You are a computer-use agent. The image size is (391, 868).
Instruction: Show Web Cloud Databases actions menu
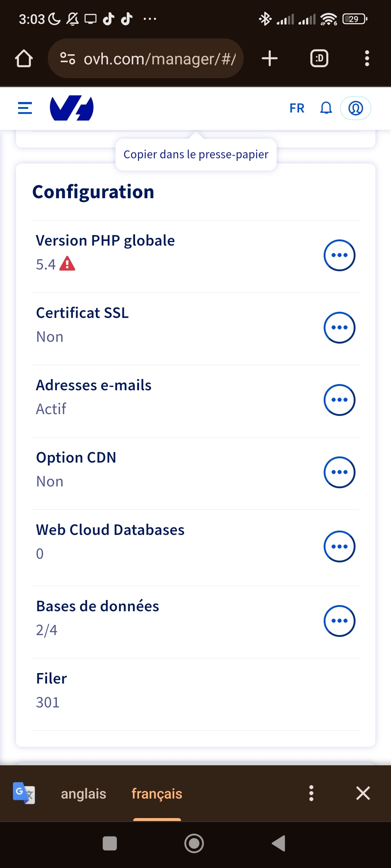[x=339, y=546]
